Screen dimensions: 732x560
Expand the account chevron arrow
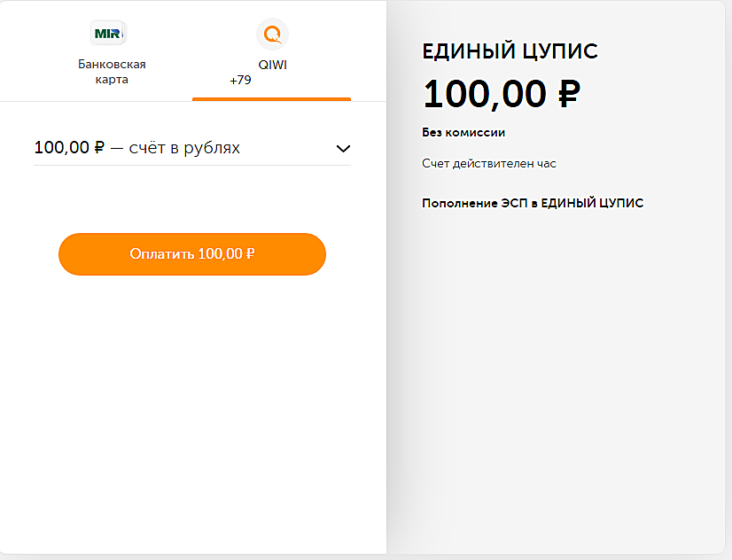click(x=343, y=149)
